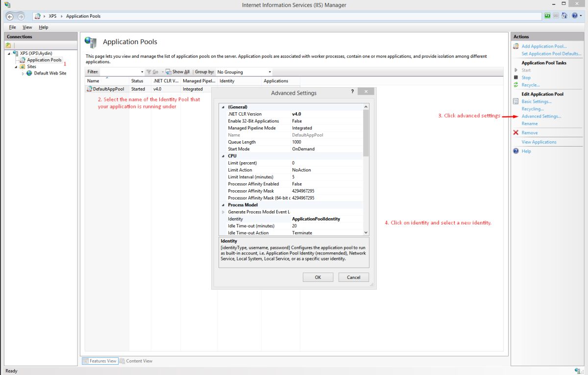Click the View Applications link
This screenshot has width=588, height=375.
tap(539, 142)
